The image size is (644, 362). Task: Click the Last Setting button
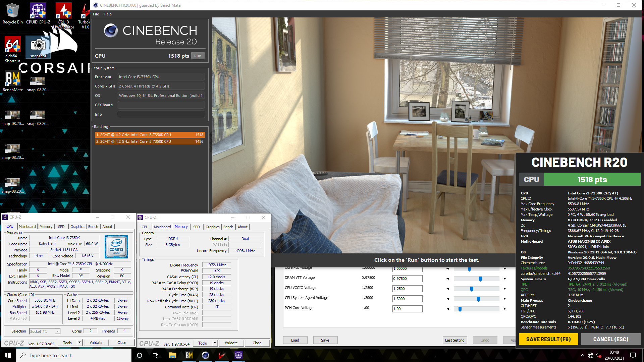pyautogui.click(x=455, y=340)
